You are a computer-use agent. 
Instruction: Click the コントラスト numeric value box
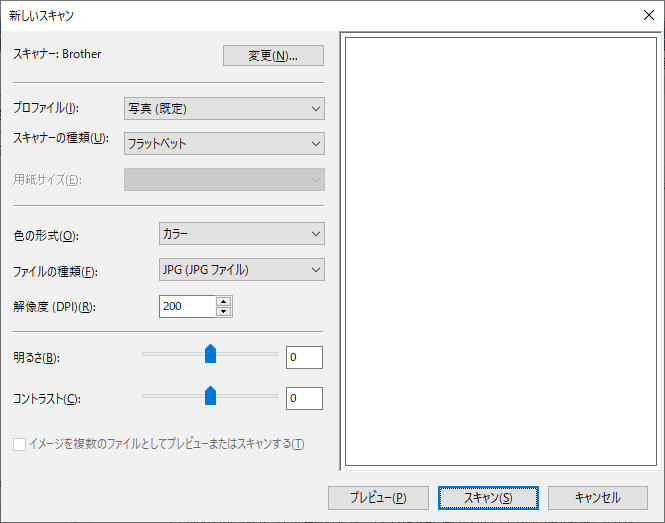(304, 398)
